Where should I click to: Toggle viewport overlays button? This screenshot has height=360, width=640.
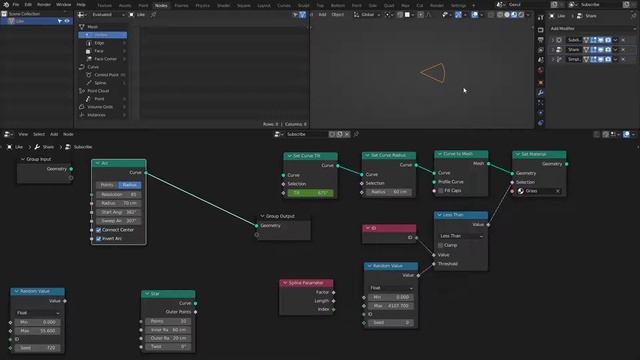(x=475, y=15)
